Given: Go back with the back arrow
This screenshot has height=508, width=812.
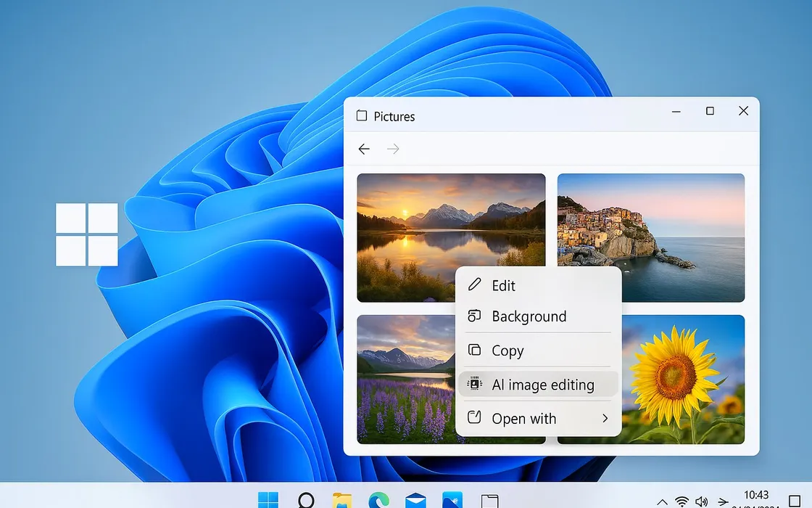Looking at the screenshot, I should point(364,149).
